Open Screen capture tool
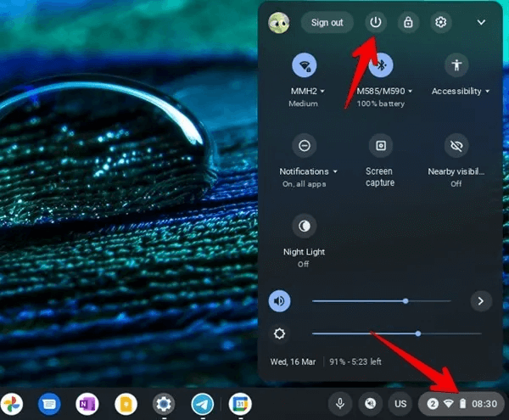The height and width of the screenshot is (420, 509). point(380,145)
